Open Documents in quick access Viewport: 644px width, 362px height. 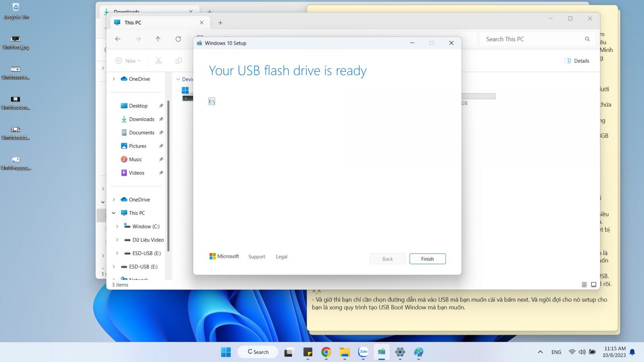(x=138, y=132)
